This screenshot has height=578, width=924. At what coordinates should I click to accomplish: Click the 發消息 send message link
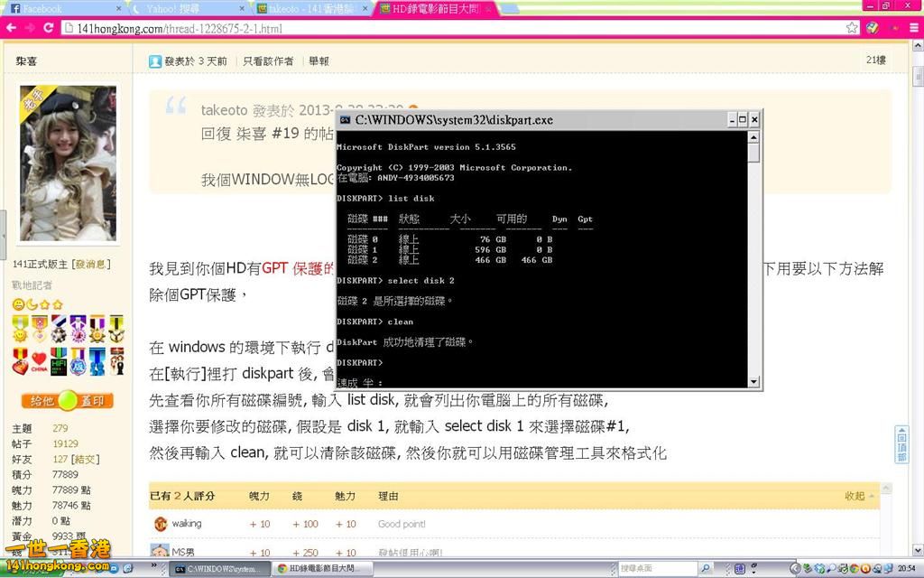point(91,264)
